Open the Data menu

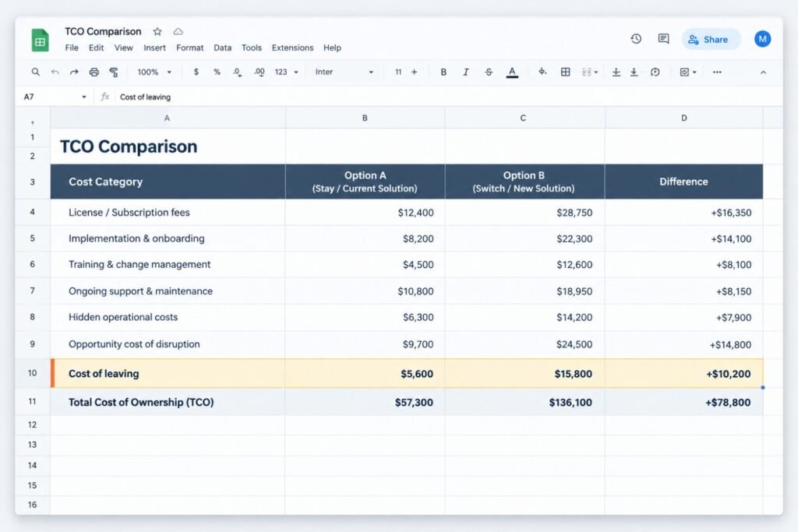[222, 48]
